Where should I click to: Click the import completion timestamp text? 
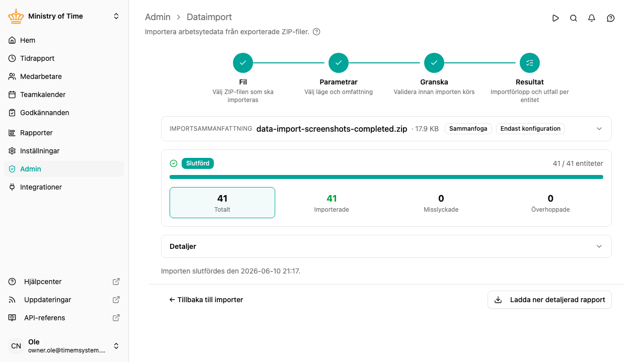click(x=230, y=271)
